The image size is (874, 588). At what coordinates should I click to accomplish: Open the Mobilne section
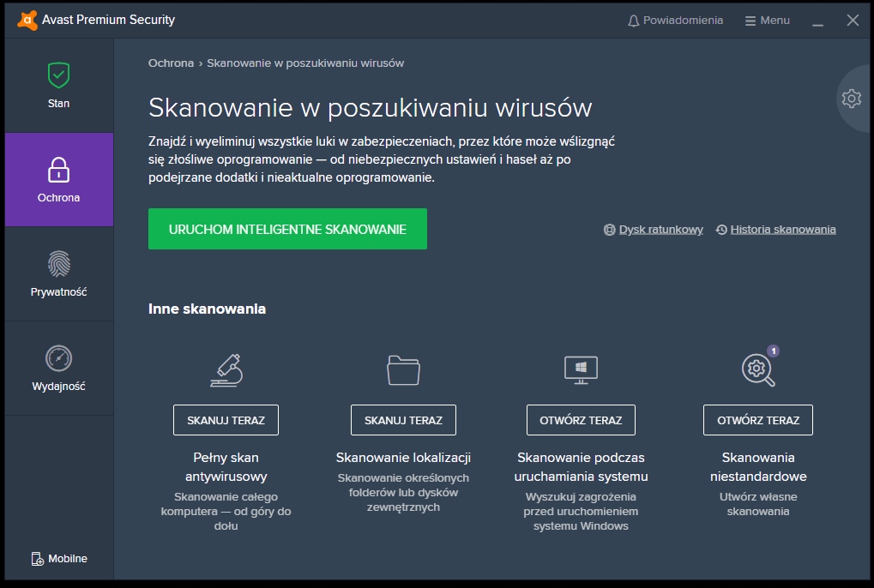click(x=59, y=559)
